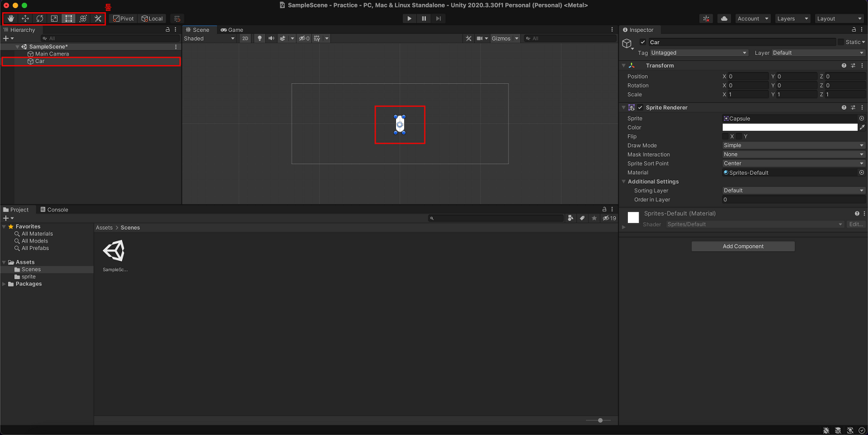Select the Scale tool
The height and width of the screenshot is (435, 868).
click(54, 18)
